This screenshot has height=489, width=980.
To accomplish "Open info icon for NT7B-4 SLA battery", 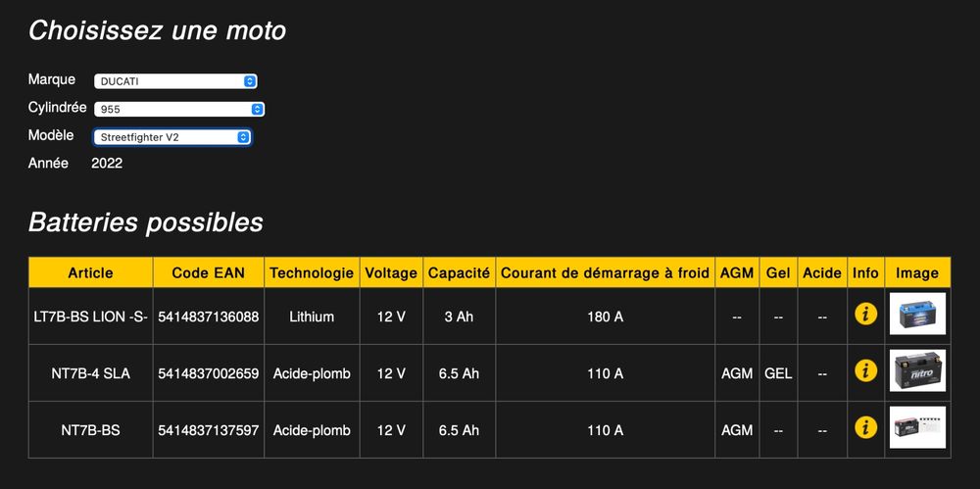I will click(x=865, y=370).
